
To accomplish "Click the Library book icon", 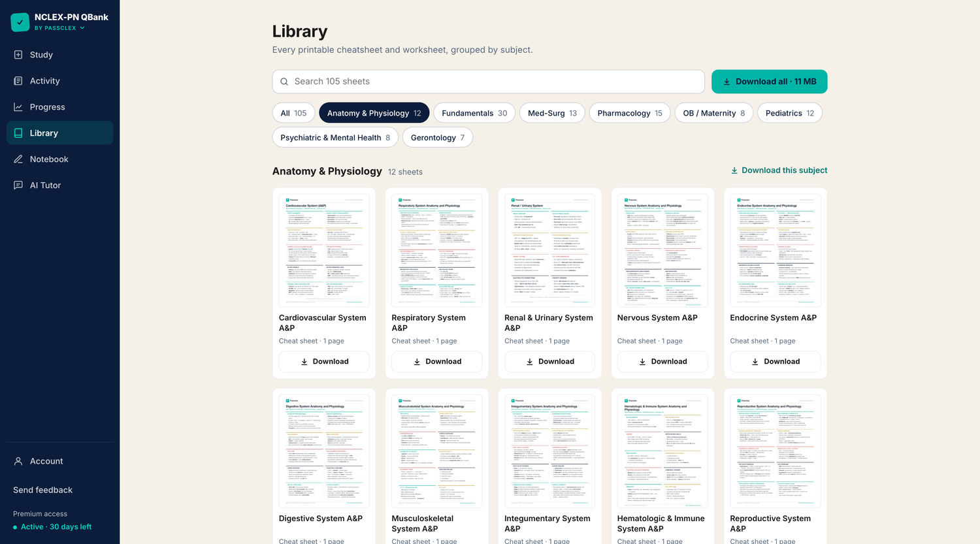I will pyautogui.click(x=18, y=133).
